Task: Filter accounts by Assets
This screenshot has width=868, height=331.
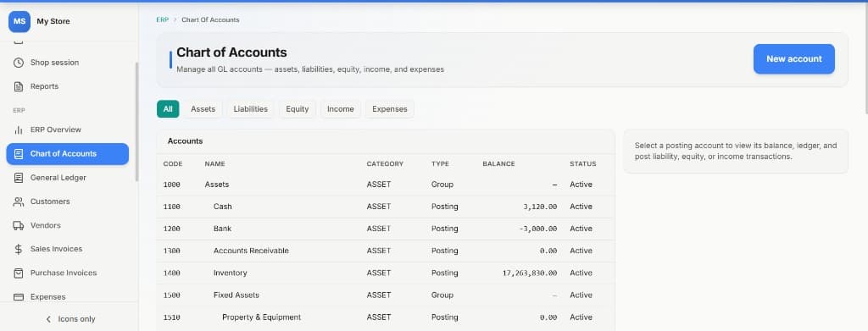Action: (x=203, y=109)
